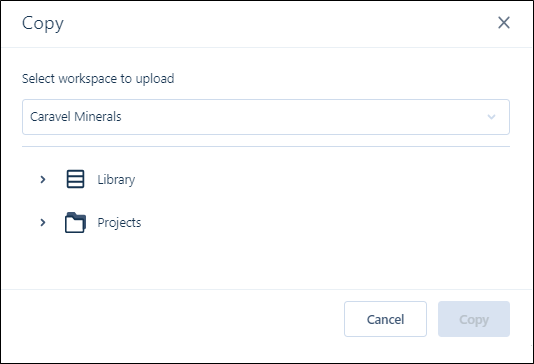Click the divider line under workspace selector
The image size is (534, 364).
(266, 146)
